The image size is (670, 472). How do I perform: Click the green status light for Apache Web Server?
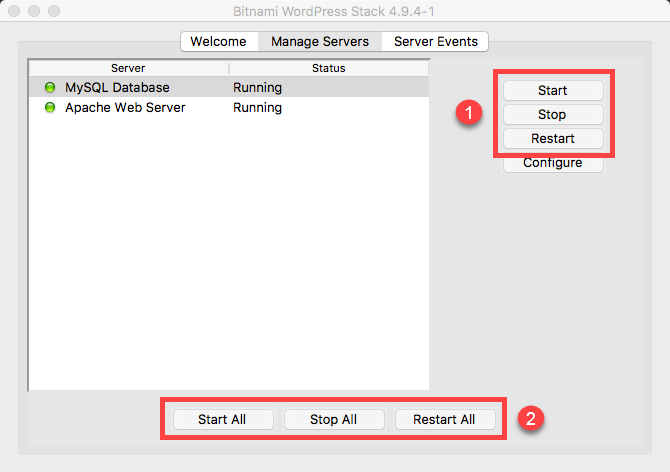(50, 107)
